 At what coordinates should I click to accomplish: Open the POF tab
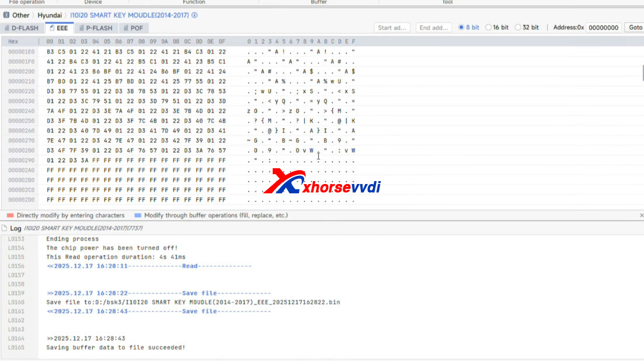[134, 27]
